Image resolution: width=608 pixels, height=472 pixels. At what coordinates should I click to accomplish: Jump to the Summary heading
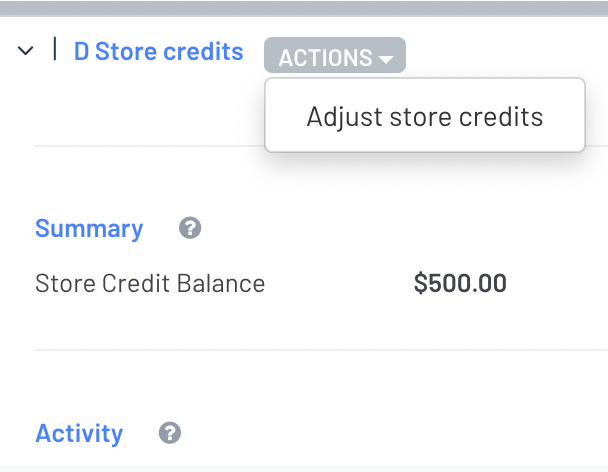[89, 228]
